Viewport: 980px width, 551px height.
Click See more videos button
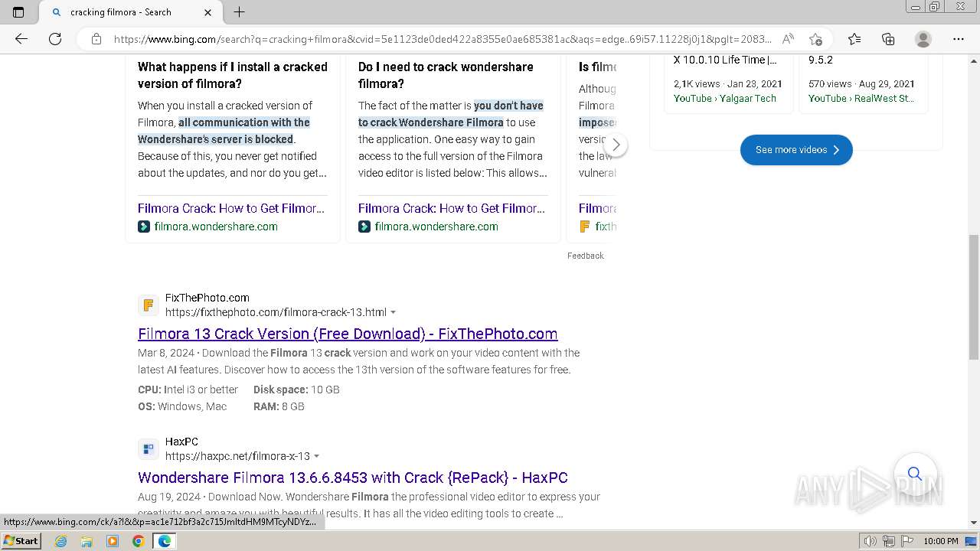click(x=796, y=150)
